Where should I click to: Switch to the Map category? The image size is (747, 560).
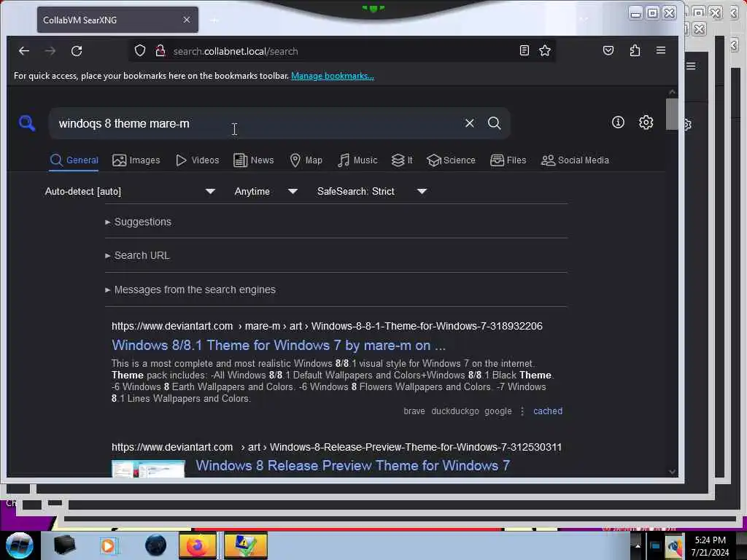pos(306,160)
